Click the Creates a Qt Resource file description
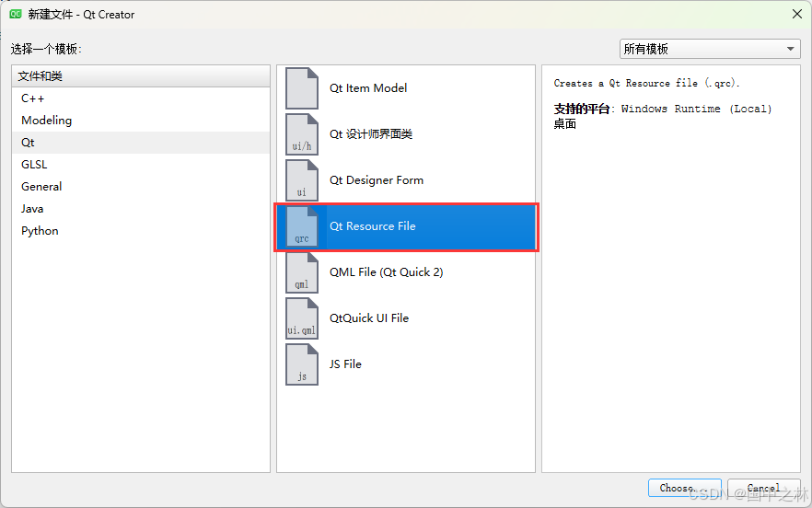The width and height of the screenshot is (812, 508). [x=646, y=84]
